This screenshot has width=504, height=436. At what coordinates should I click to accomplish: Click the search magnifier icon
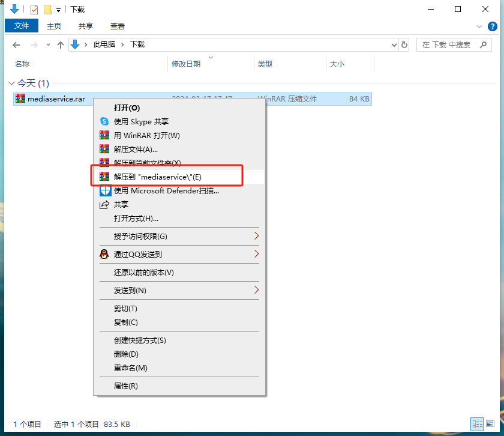(483, 44)
